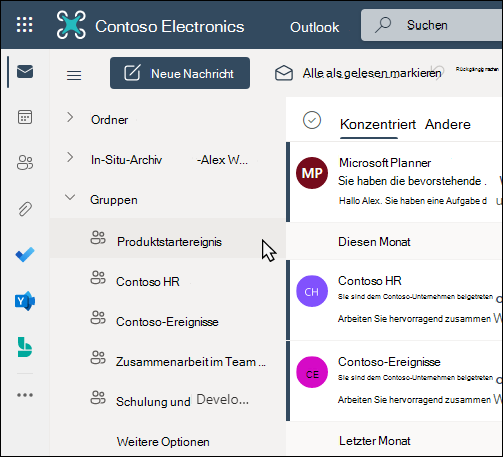Click the Zusammenarbeit im Team group icon
The image size is (503, 457).
(98, 358)
